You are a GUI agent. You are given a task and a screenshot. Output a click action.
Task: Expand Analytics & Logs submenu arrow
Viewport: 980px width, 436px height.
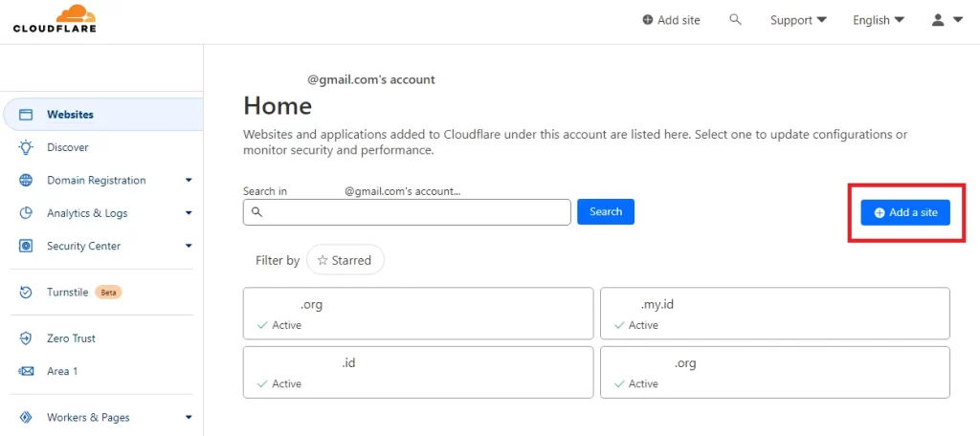189,213
